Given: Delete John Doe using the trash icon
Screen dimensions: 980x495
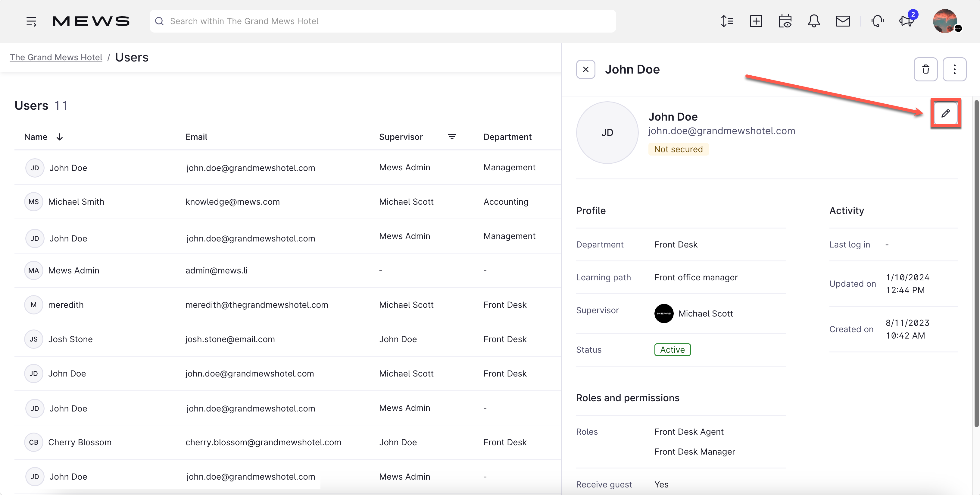Looking at the screenshot, I should [x=926, y=69].
